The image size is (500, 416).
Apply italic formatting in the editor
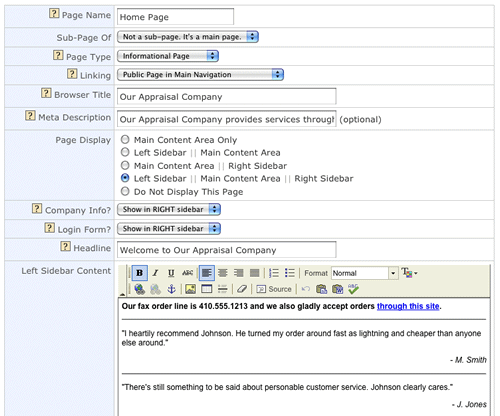[155, 273]
